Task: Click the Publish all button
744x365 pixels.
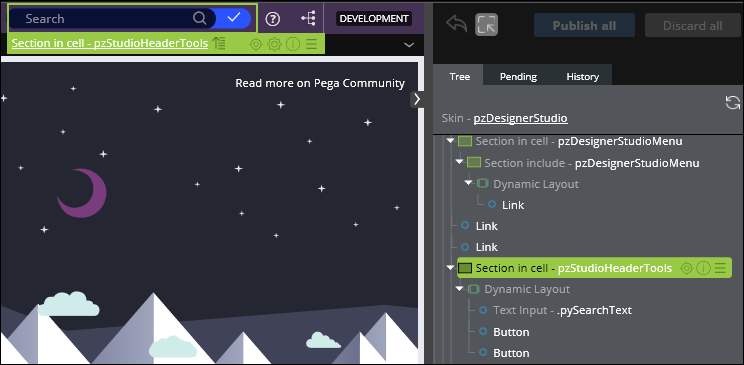Action: [x=584, y=26]
